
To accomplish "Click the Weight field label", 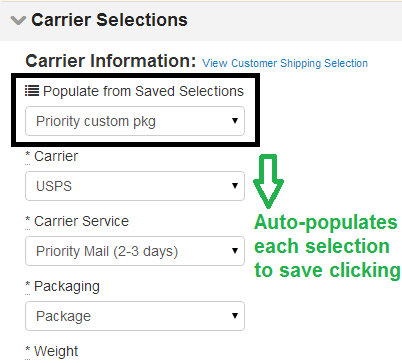I will (x=56, y=351).
